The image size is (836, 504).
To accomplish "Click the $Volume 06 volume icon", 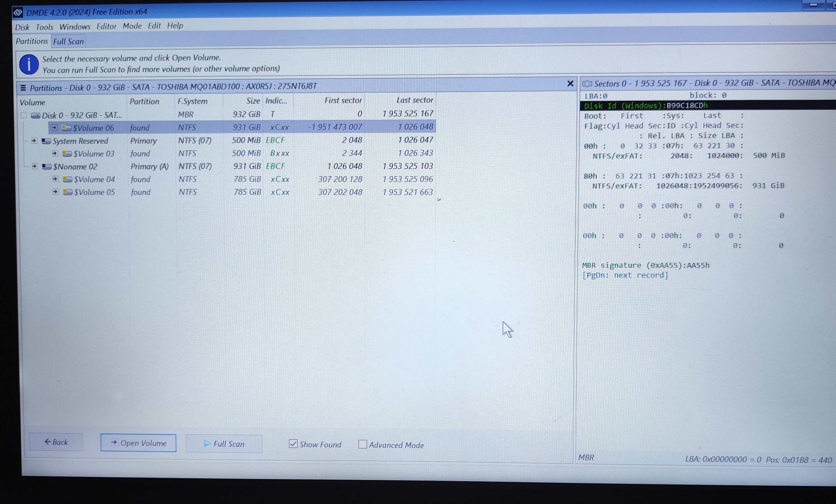I will [x=66, y=128].
